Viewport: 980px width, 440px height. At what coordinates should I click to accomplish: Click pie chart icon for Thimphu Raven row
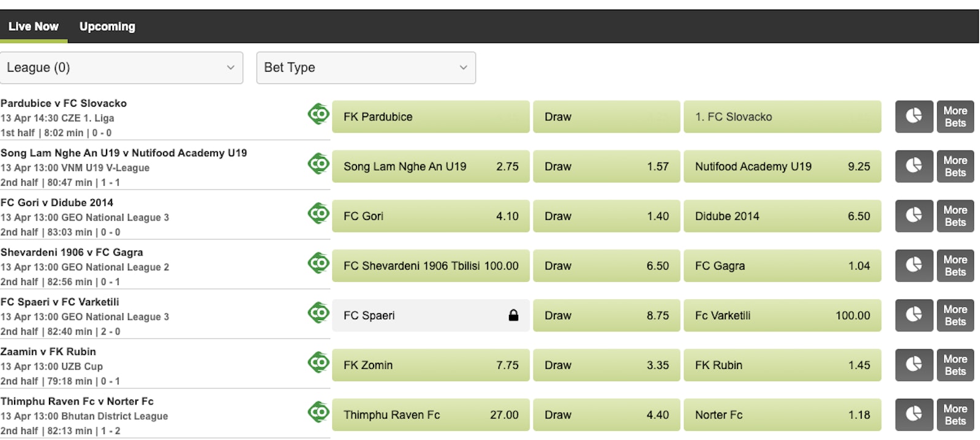pyautogui.click(x=913, y=414)
